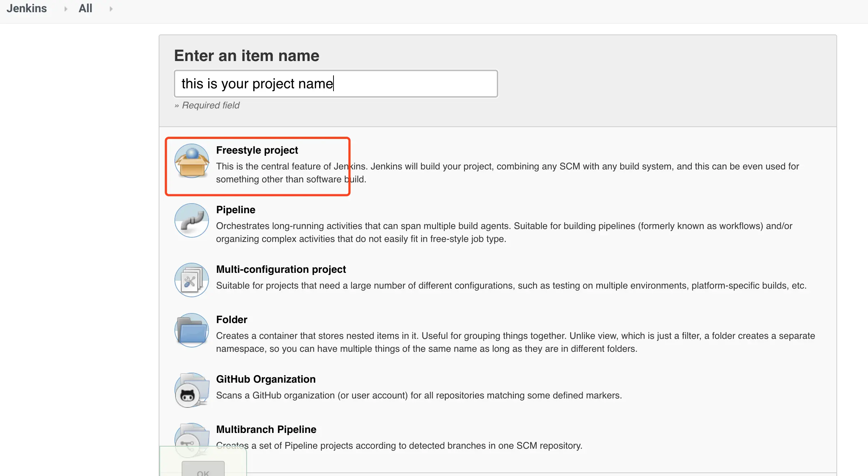Select the GitHub Organization title

[266, 379]
